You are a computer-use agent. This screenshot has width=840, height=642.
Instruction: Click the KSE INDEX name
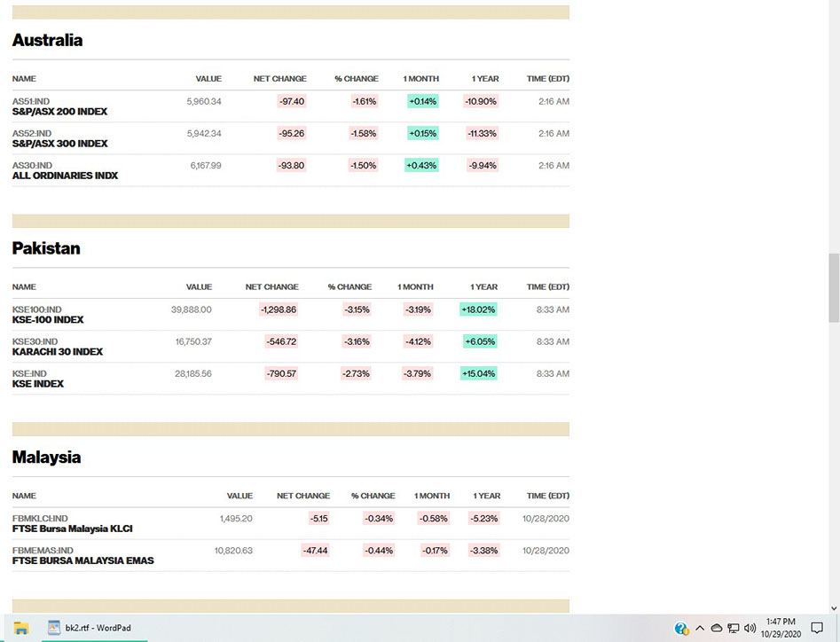38,384
